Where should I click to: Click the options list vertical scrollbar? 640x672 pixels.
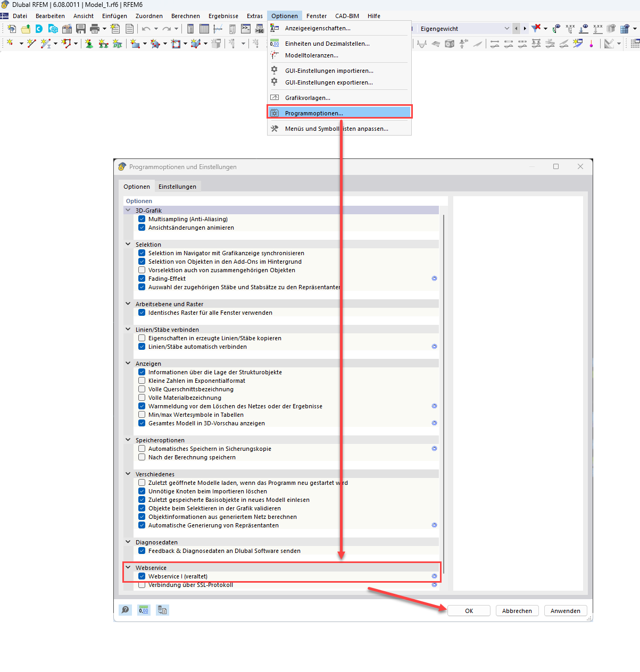point(444,393)
